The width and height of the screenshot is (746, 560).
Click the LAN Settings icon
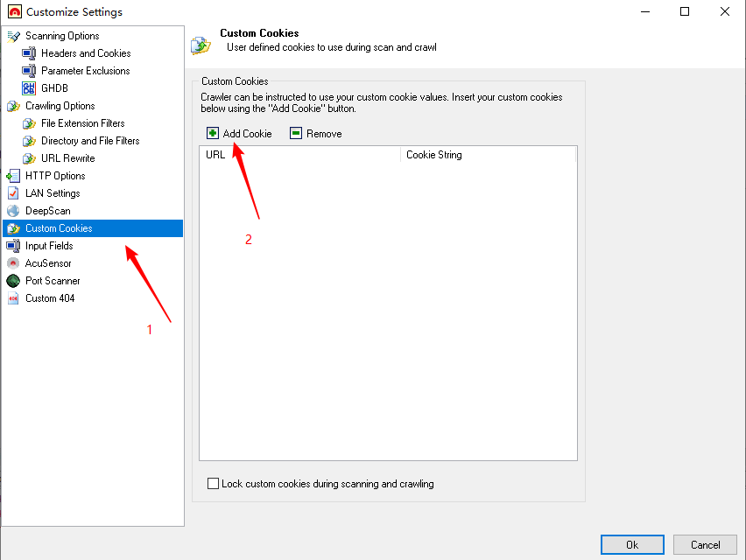[x=13, y=193]
